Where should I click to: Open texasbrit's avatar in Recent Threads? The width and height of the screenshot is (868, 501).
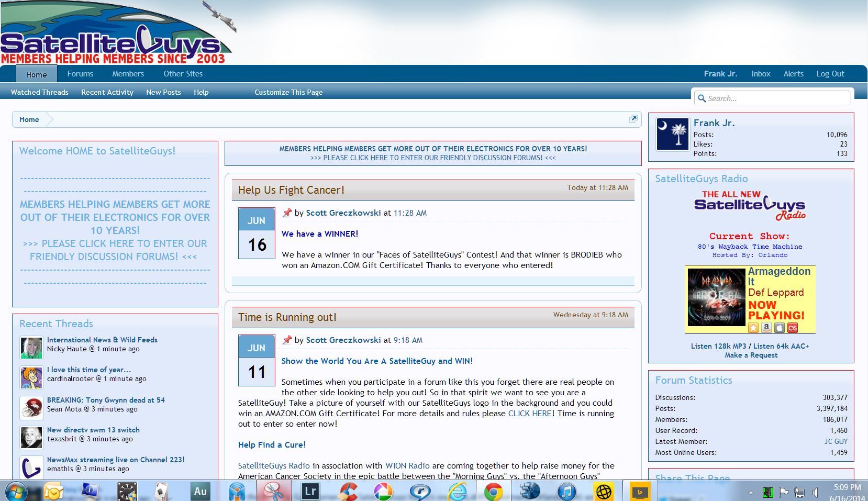point(31,438)
